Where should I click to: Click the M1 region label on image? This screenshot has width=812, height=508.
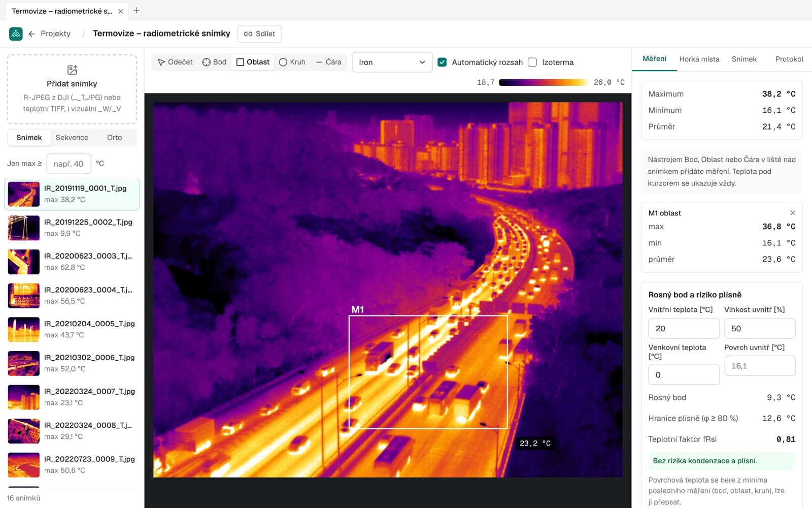(358, 309)
